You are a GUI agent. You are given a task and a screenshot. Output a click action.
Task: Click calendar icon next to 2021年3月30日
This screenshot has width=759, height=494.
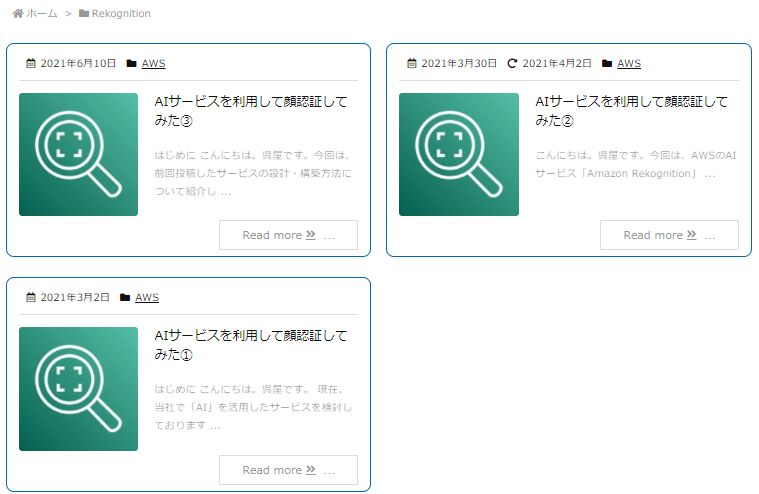click(x=412, y=63)
